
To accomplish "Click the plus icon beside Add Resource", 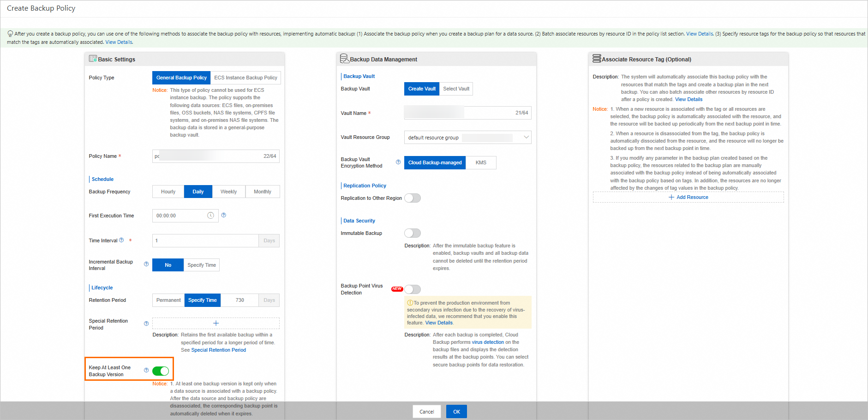I will click(671, 197).
